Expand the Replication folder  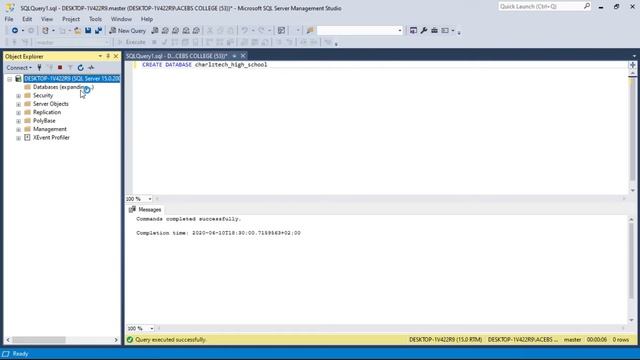click(x=18, y=113)
